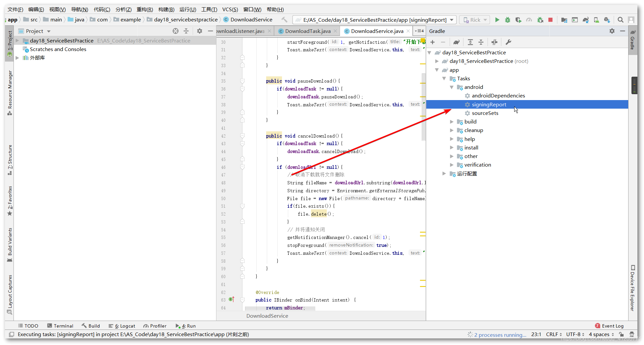Screen dimensions: 644x345
Task: Expand the build tasks group
Action: (x=452, y=122)
